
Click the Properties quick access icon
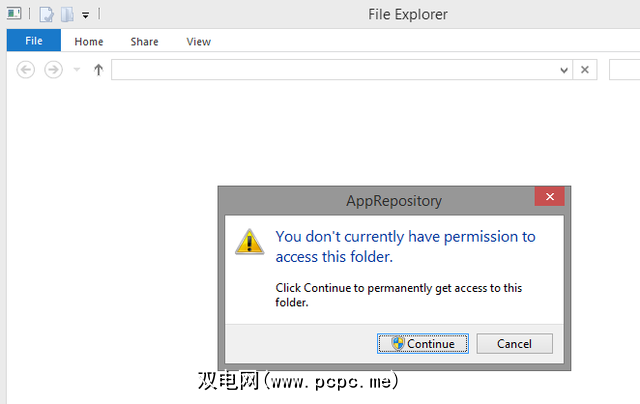point(47,15)
